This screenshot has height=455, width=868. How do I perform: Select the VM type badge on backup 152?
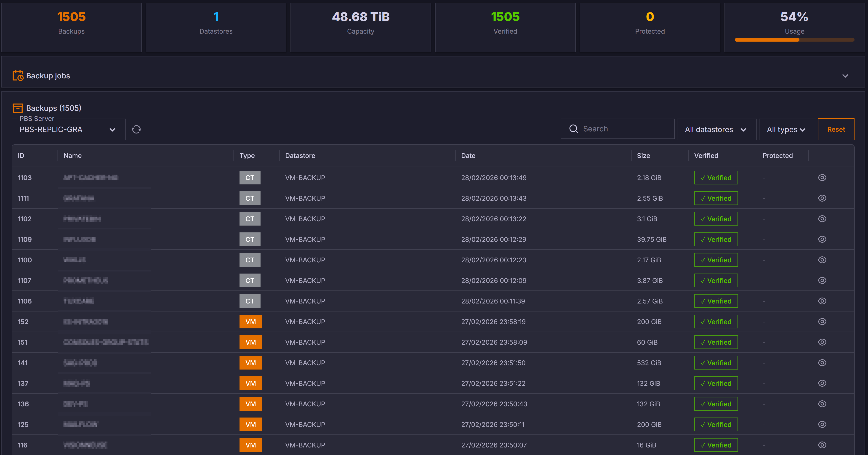(251, 322)
